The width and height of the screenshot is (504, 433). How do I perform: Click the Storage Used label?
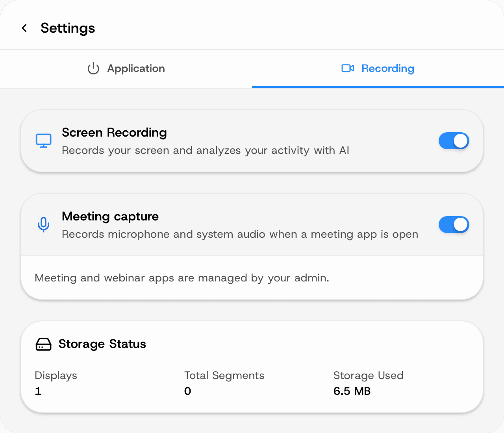[368, 376]
